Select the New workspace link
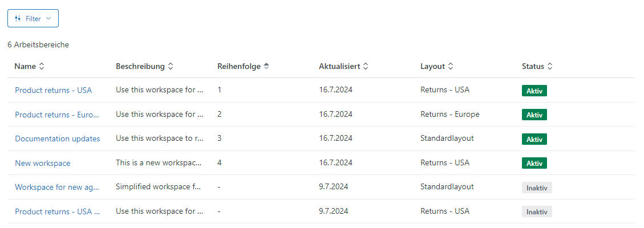Image resolution: width=644 pixels, height=228 pixels. [43, 163]
